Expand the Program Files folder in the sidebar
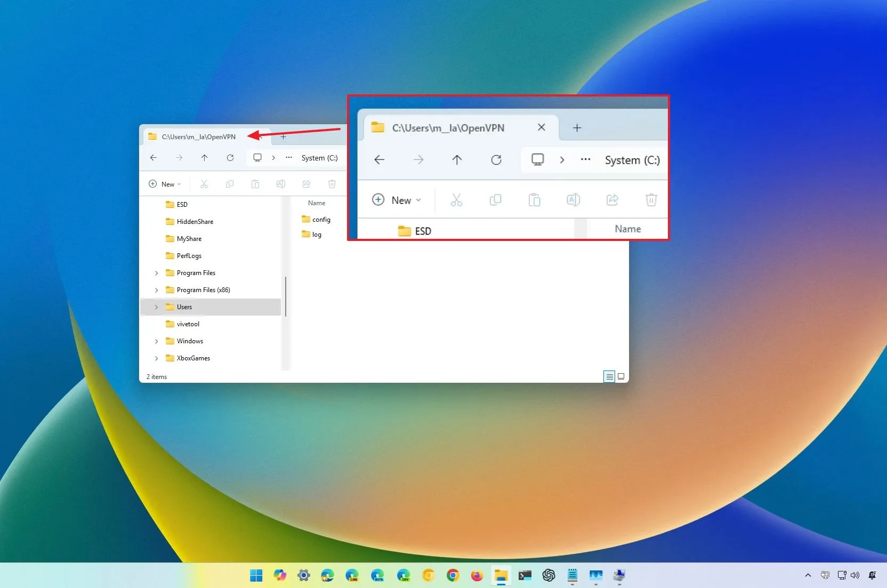887x588 pixels. [156, 272]
